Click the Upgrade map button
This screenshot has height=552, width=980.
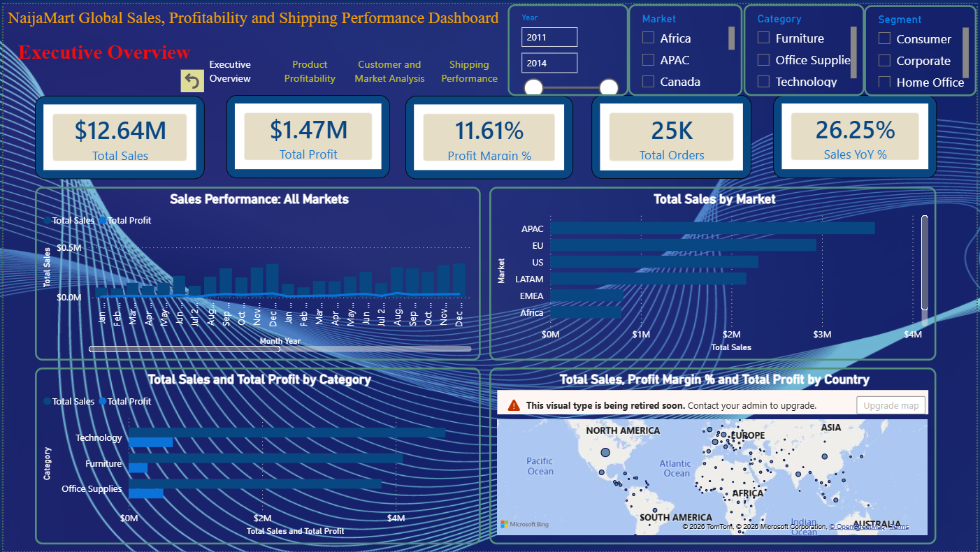891,405
